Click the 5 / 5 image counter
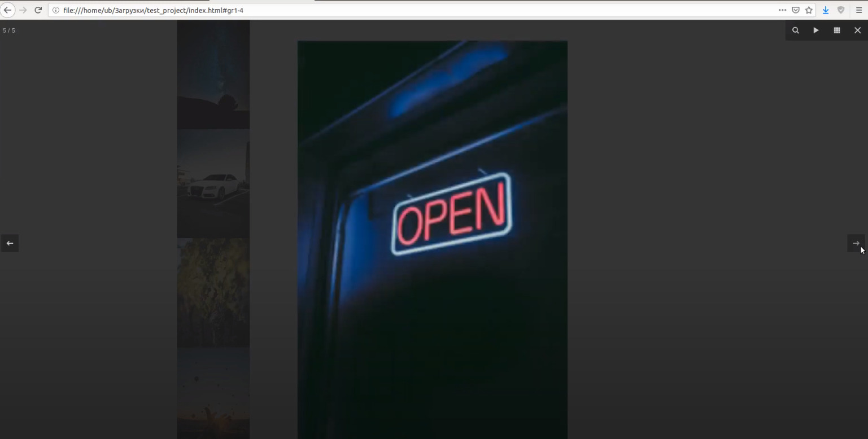The image size is (868, 439). coord(9,30)
